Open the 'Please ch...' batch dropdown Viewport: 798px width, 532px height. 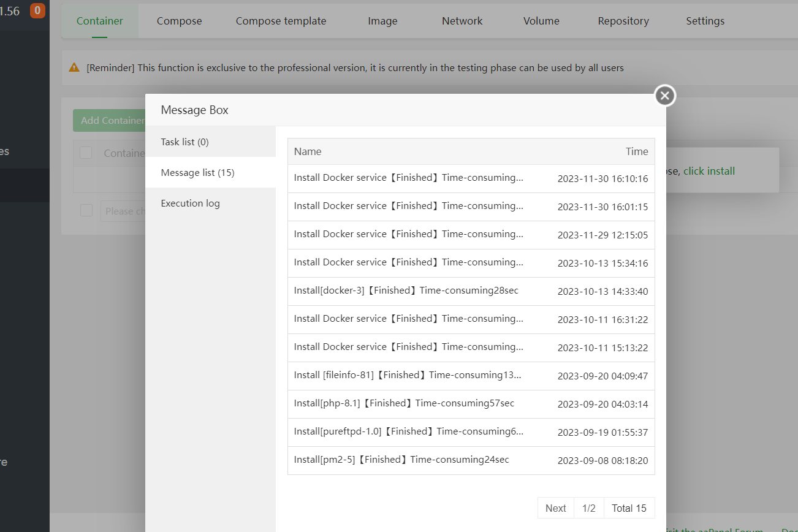point(124,211)
